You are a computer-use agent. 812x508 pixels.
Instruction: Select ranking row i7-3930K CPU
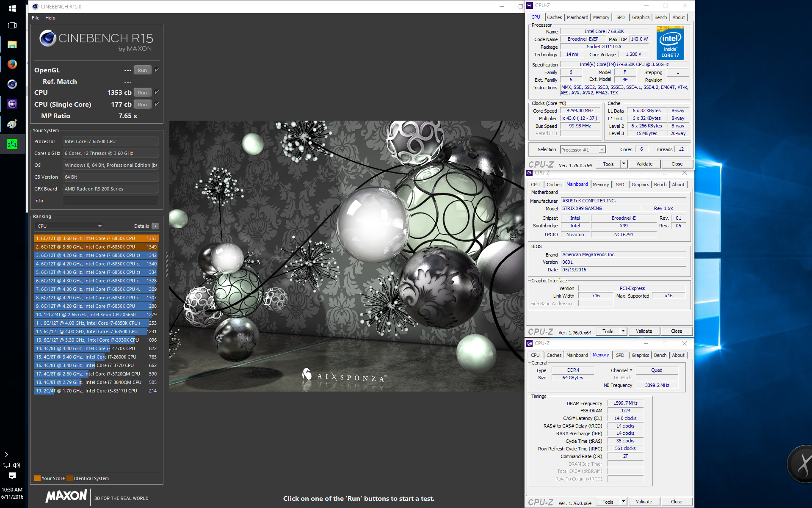coord(97,340)
